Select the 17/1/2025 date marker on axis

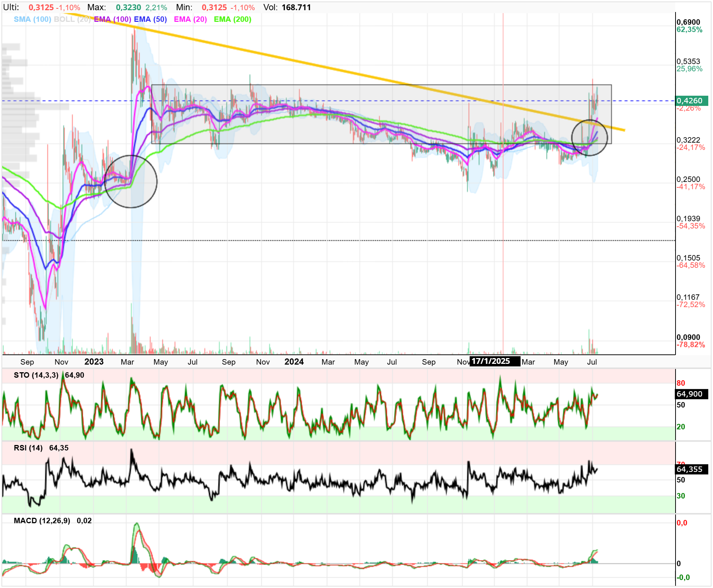click(495, 361)
